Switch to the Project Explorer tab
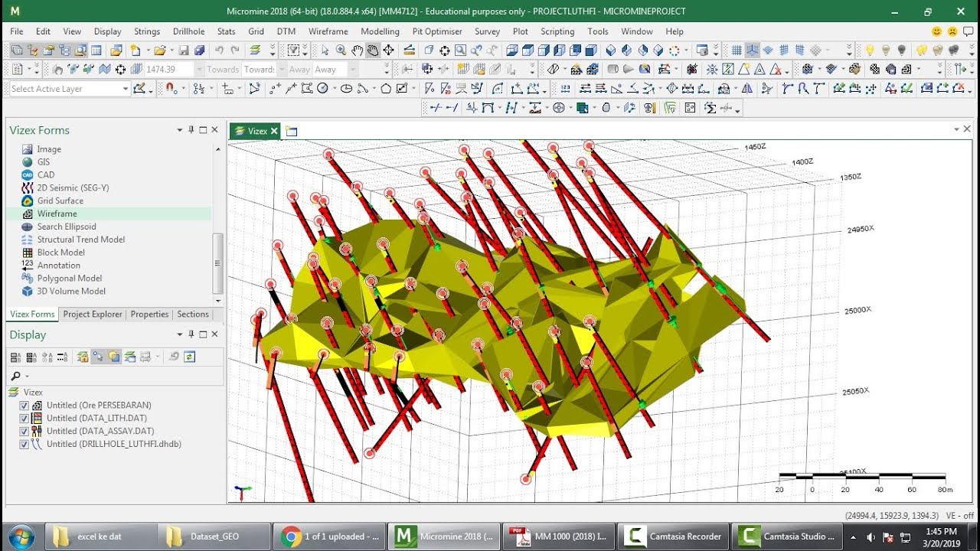Viewport: 980px width, 551px height. click(93, 315)
